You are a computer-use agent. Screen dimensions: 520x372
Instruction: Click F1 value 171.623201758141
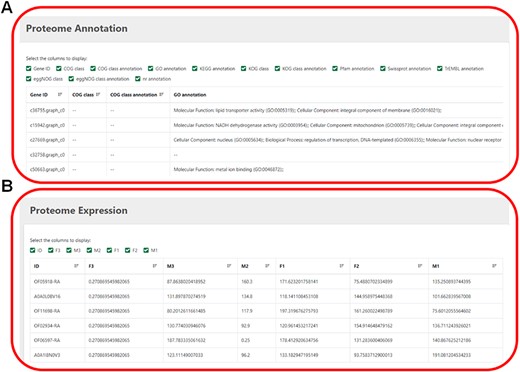(299, 282)
